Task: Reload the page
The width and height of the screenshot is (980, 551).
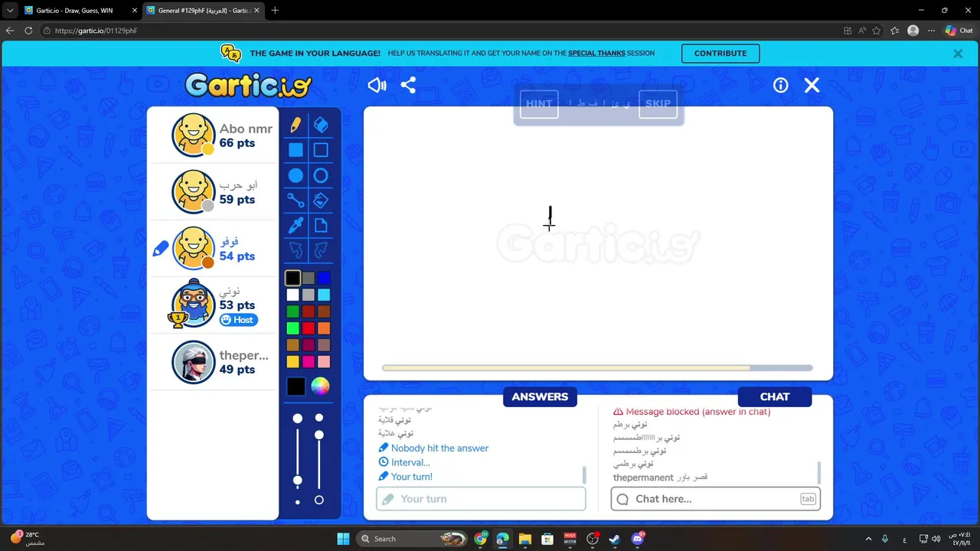Action: pyautogui.click(x=28, y=31)
